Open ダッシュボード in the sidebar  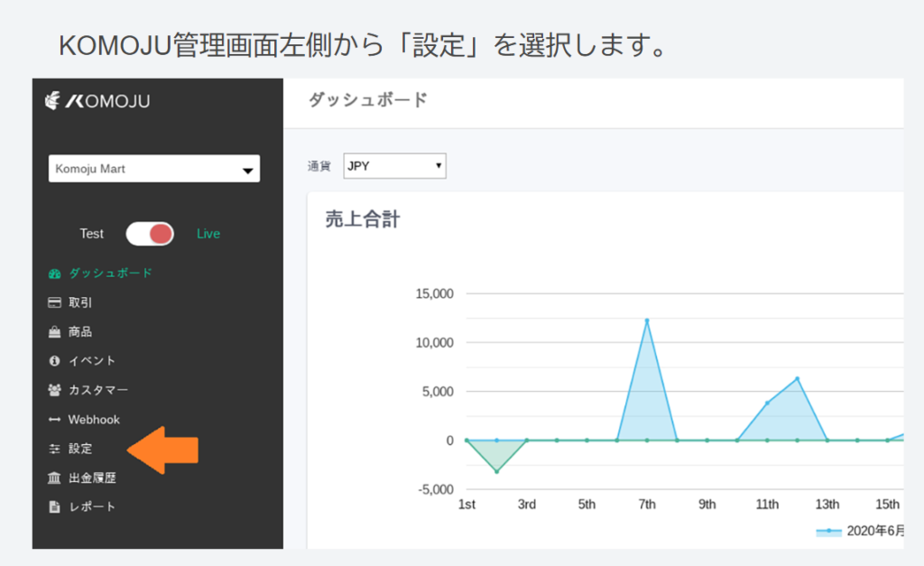[x=110, y=273]
